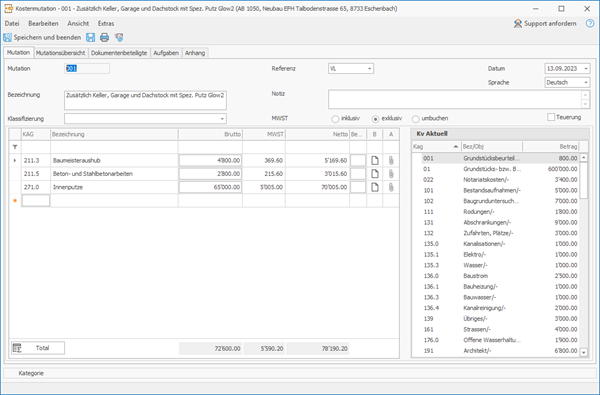The height and width of the screenshot is (395, 600).
Task: Open the Datei menu
Action: pyautogui.click(x=12, y=23)
